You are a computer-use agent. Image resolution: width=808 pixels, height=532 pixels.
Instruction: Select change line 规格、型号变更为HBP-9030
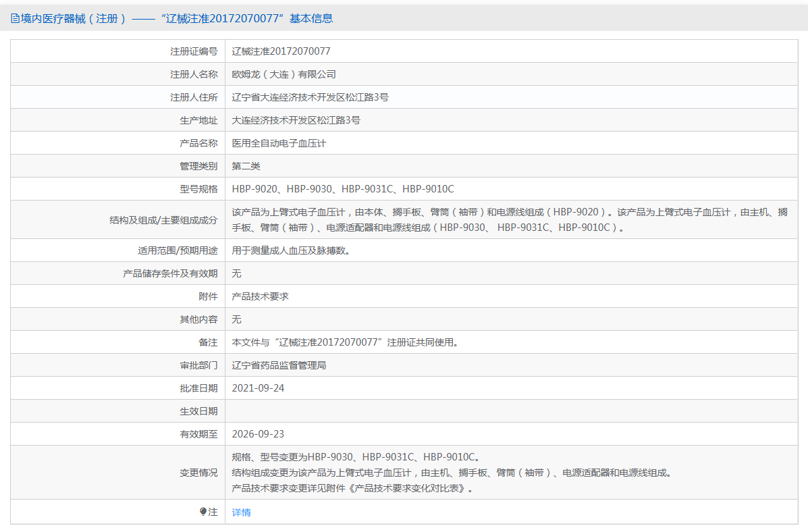(x=356, y=457)
